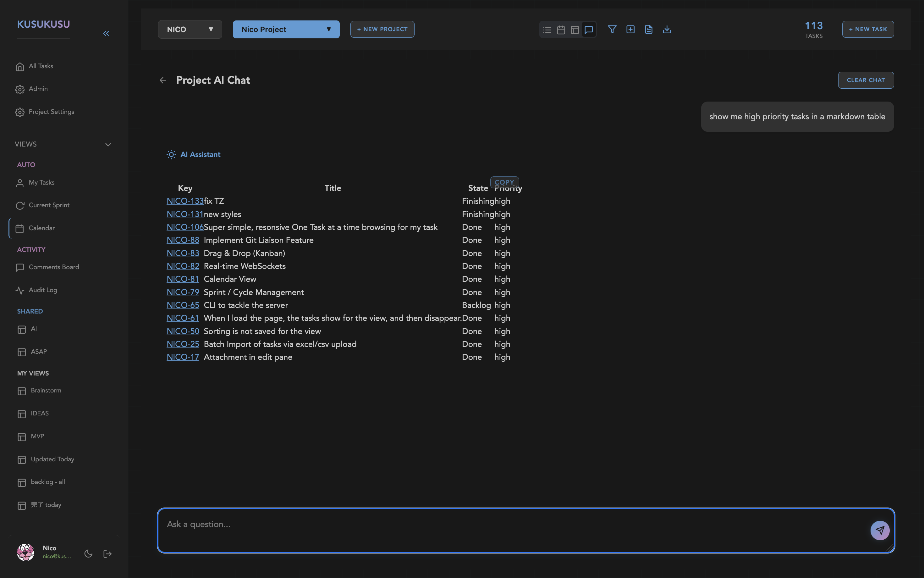Toggle the chat view icon in toolbar

coord(589,30)
